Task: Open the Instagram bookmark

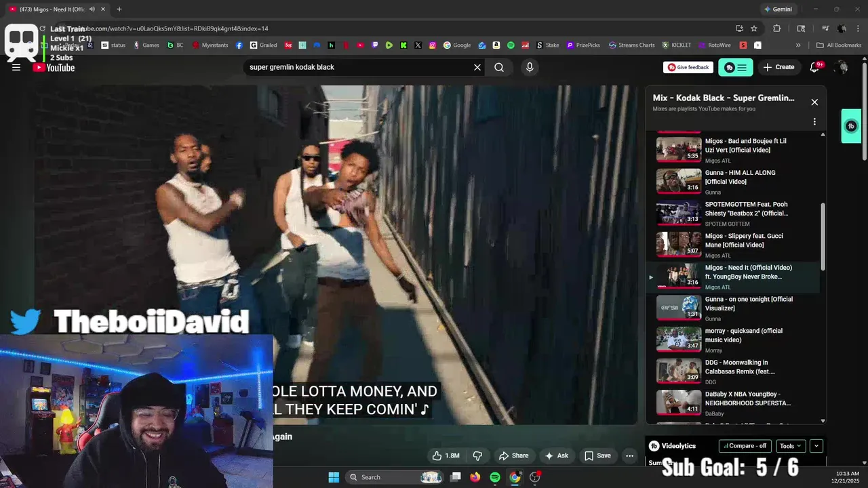Action: [x=433, y=45]
